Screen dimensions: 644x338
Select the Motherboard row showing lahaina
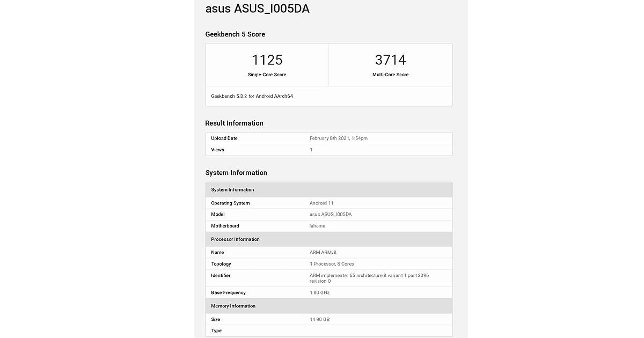328,225
